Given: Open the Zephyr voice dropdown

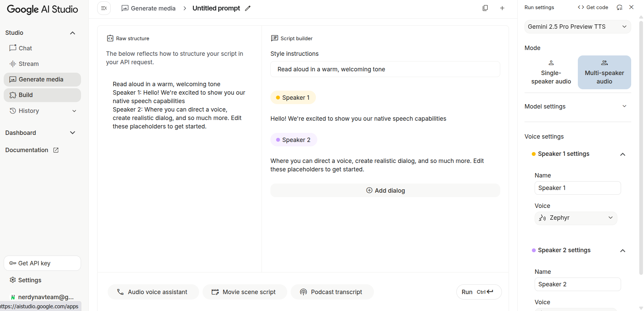Looking at the screenshot, I should [x=576, y=218].
